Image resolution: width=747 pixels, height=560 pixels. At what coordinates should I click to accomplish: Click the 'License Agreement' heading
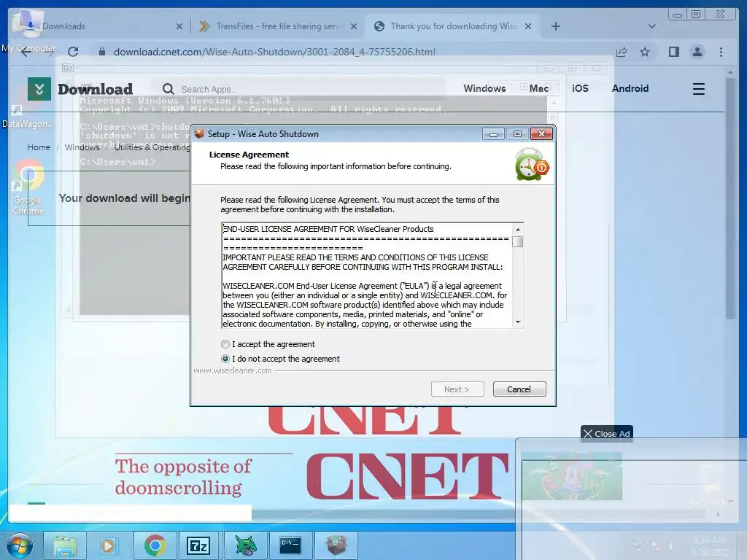[x=249, y=155]
